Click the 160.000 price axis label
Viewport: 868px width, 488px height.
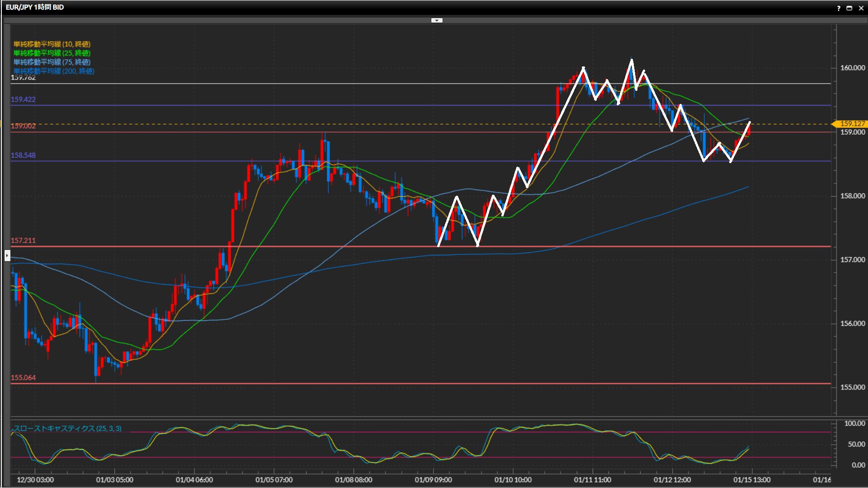[x=852, y=68]
